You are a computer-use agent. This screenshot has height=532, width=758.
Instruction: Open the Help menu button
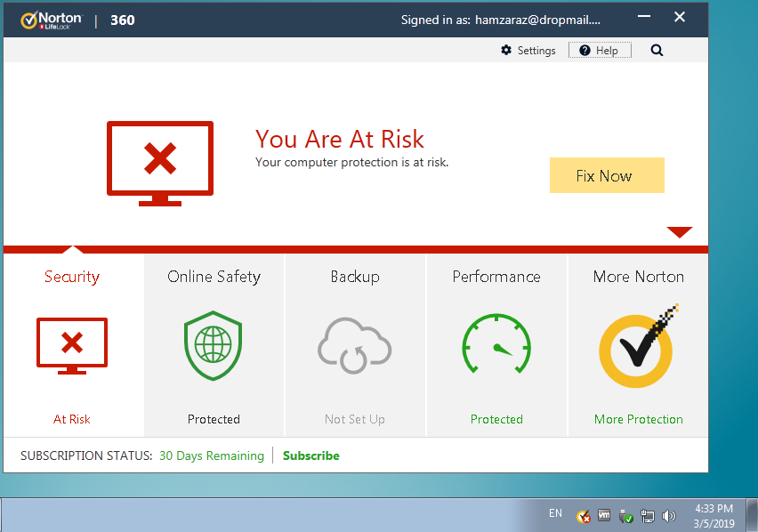(600, 50)
